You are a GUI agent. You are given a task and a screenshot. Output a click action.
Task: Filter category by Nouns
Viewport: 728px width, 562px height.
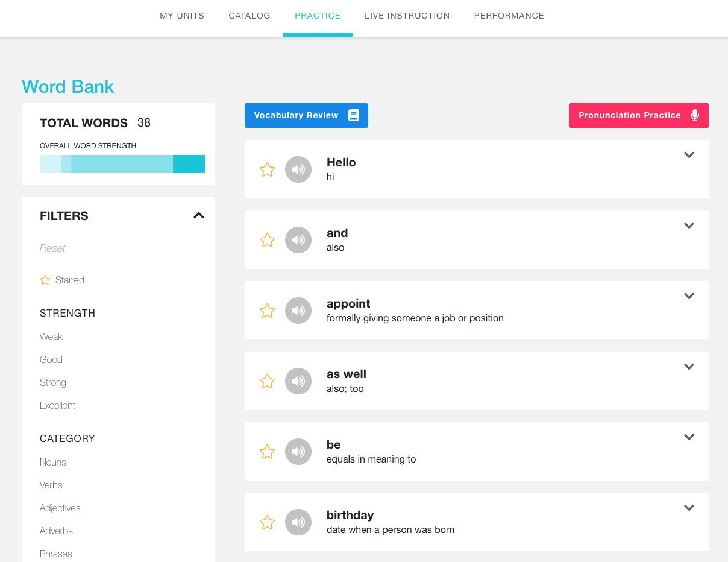pyautogui.click(x=53, y=462)
